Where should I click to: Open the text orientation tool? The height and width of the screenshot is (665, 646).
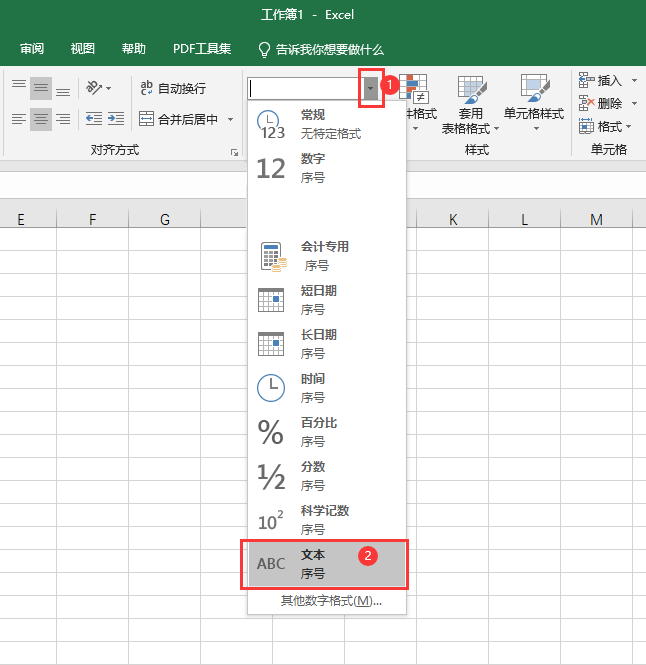point(98,88)
